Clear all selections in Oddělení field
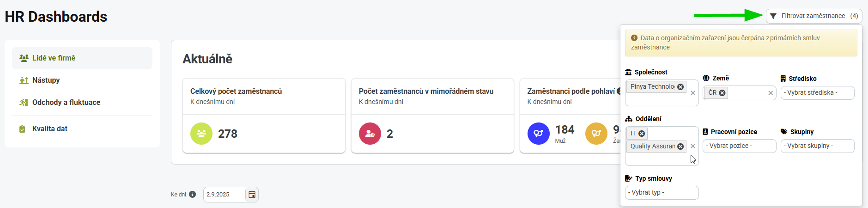 [x=693, y=146]
